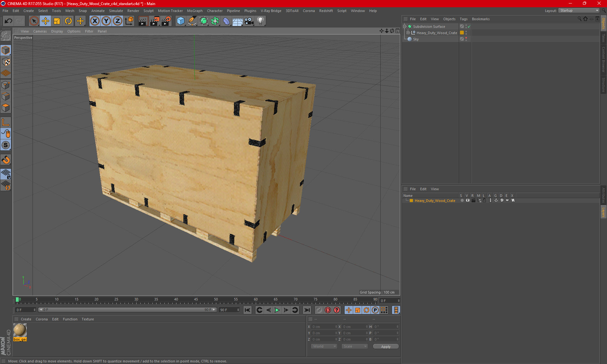Select the Rotate tool
This screenshot has width=607, height=364.
pos(68,21)
